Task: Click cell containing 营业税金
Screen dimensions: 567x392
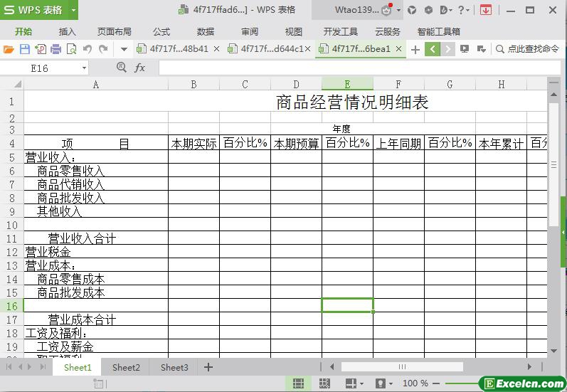Action: tap(96, 252)
